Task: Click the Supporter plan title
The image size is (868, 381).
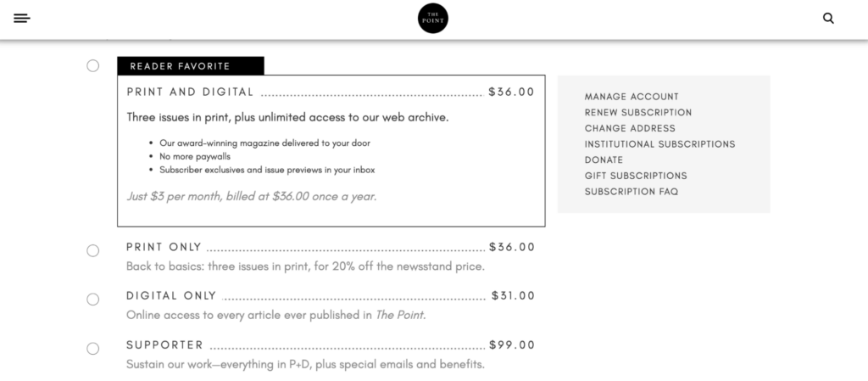Action: [x=165, y=345]
